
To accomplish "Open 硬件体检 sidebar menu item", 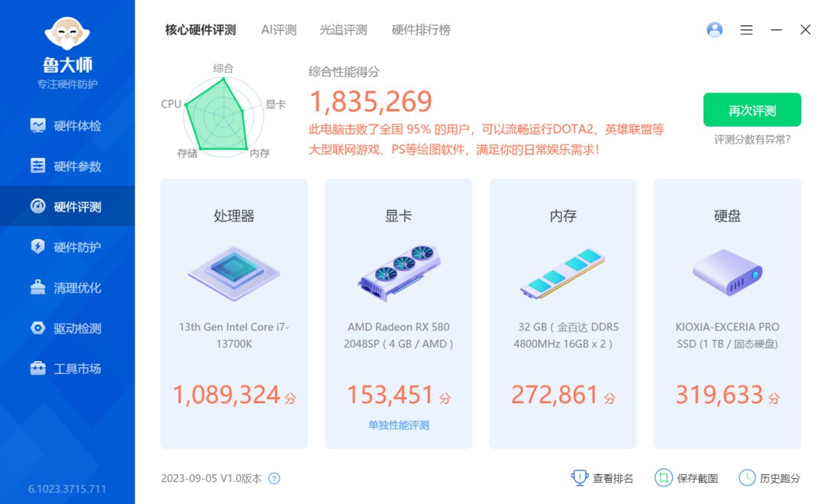I will 67,126.
